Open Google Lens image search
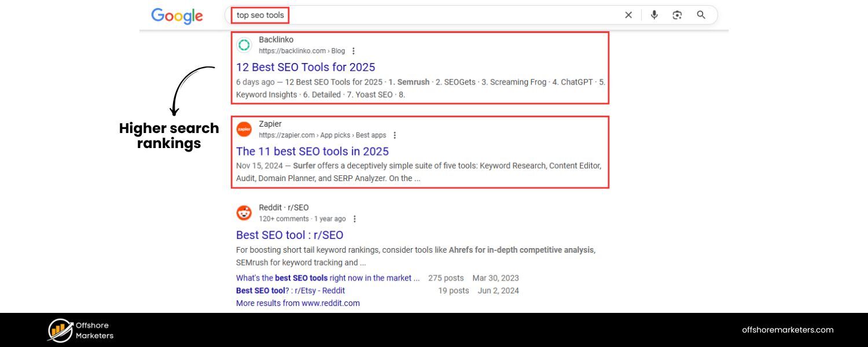The height and width of the screenshot is (347, 868). (677, 14)
